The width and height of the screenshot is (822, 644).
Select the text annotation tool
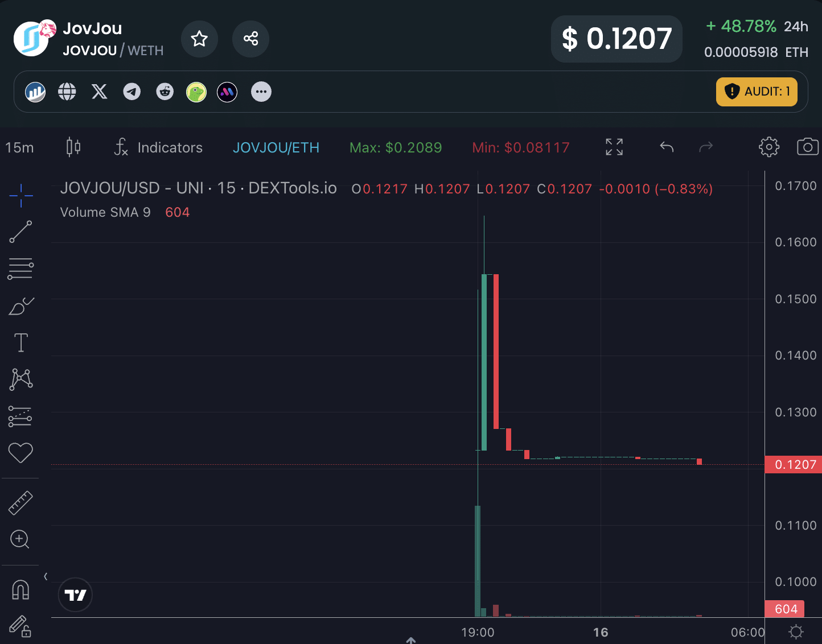(x=21, y=342)
